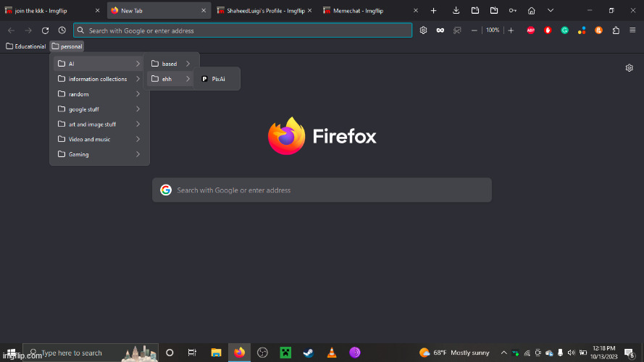Open the Firefox hamburger application menu
Screen dimensions: 644x362
pos(632,30)
